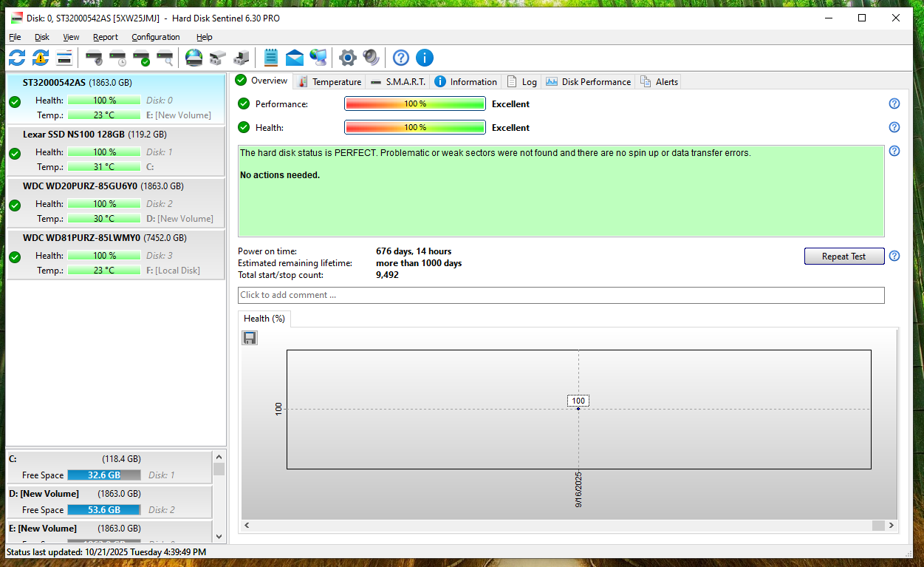Click the health graph right scroll arrow
924x567 pixels.
tap(893, 526)
